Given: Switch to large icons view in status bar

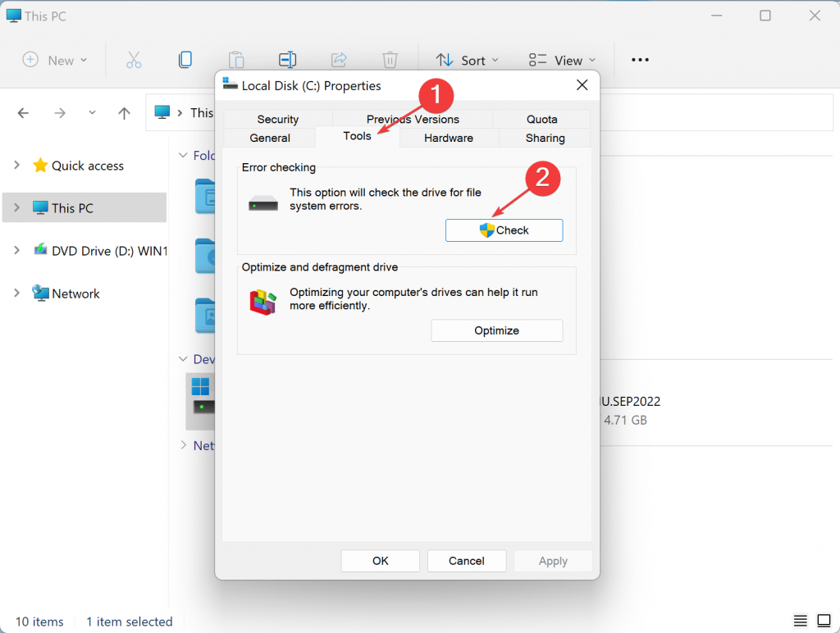Looking at the screenshot, I should [824, 621].
